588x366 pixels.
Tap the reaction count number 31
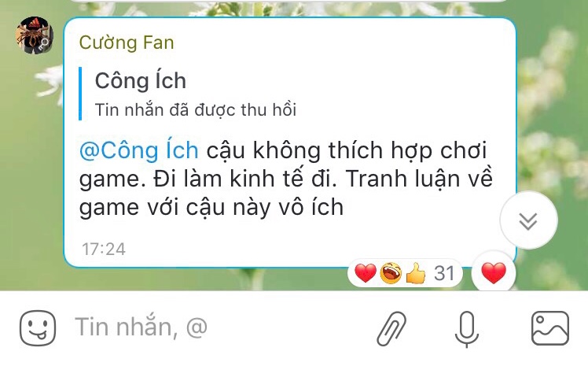click(x=444, y=273)
